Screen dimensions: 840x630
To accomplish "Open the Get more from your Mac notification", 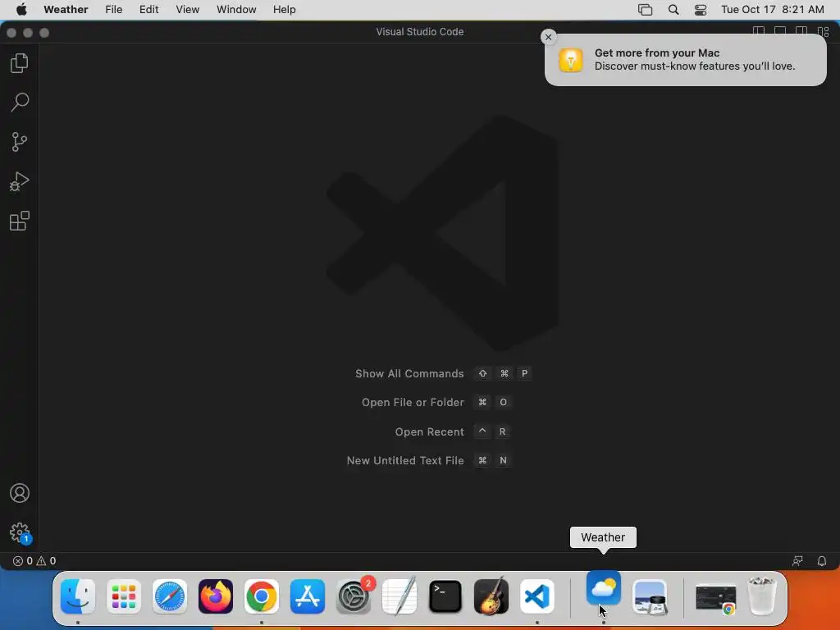I will coord(686,59).
